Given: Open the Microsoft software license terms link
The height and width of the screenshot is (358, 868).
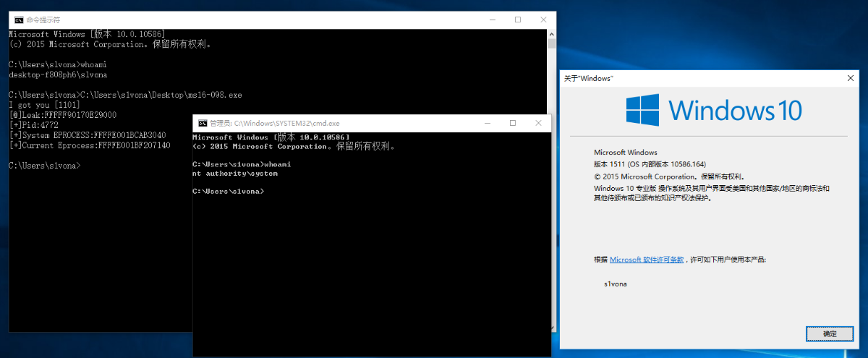Looking at the screenshot, I should point(647,259).
